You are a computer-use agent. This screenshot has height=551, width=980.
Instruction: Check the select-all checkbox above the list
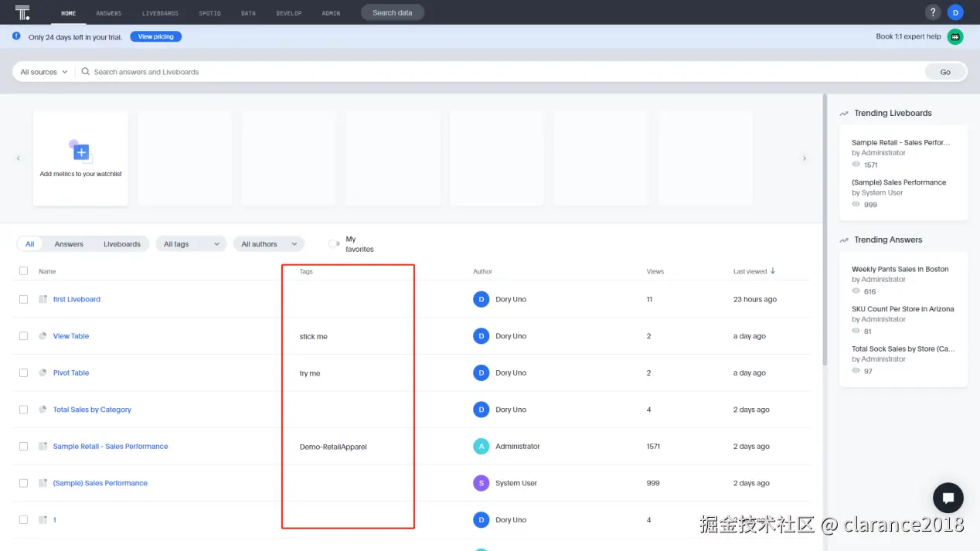point(23,270)
